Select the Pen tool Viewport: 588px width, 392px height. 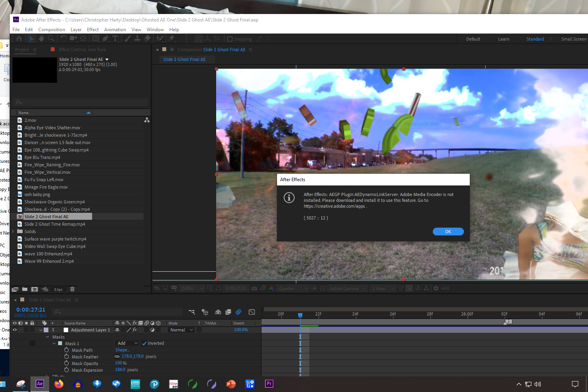click(x=105, y=39)
